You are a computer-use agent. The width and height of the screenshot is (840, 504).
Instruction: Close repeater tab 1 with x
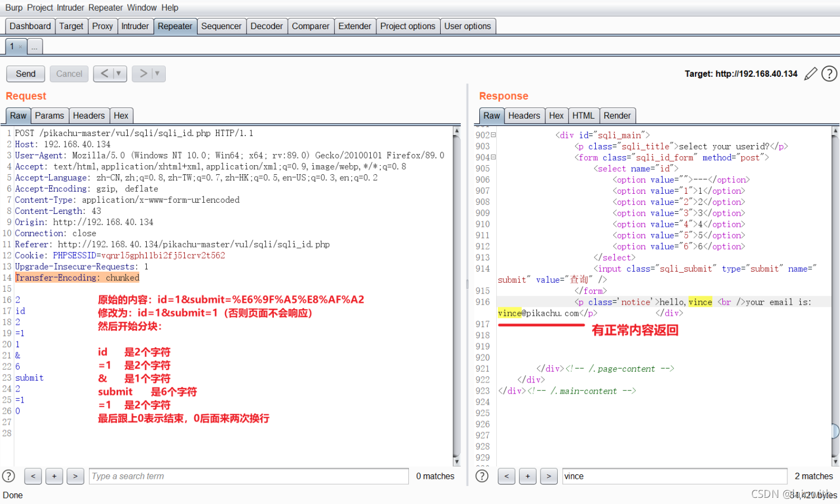coord(20,46)
